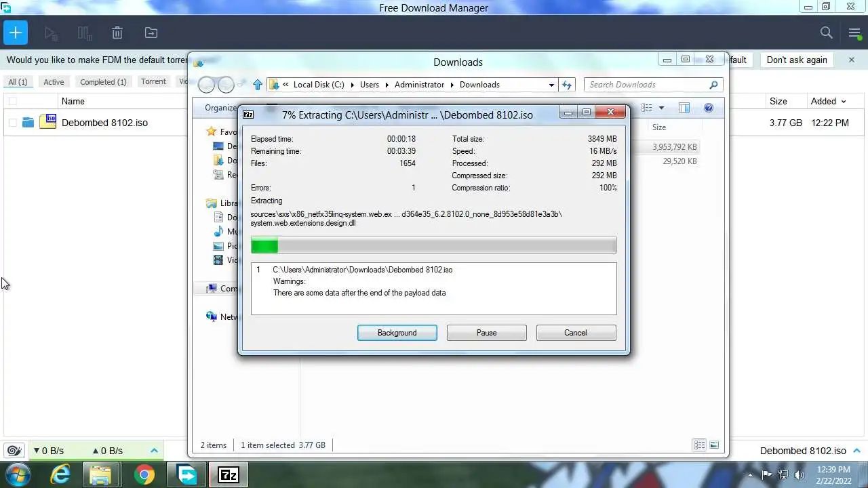Viewport: 868px width, 488px height.
Task: Sort FDM list by Size column
Action: (x=778, y=101)
